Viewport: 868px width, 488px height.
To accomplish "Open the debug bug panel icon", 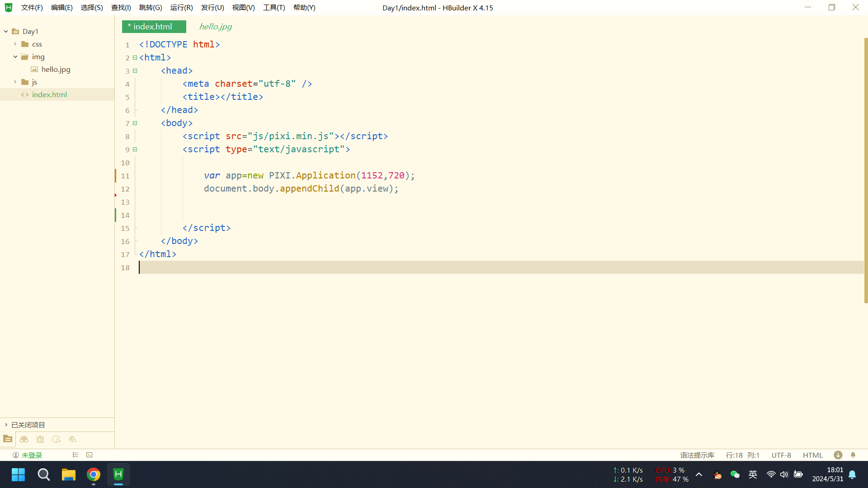I will coord(40,439).
